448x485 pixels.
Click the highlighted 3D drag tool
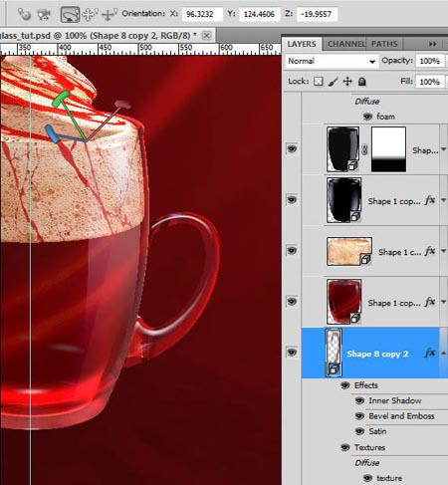(70, 15)
